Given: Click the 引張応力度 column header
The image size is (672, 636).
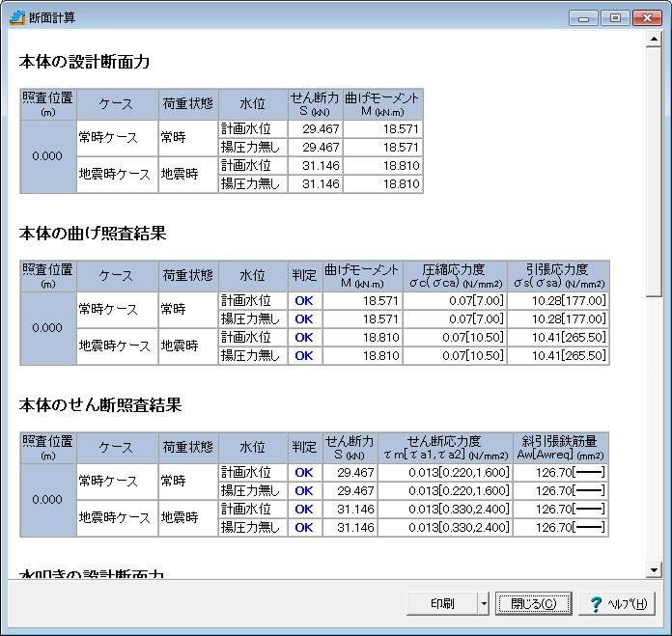Looking at the screenshot, I should tap(558, 276).
